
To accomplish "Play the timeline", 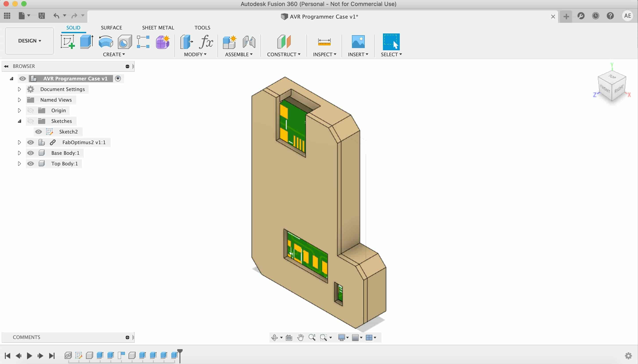I will pos(29,356).
